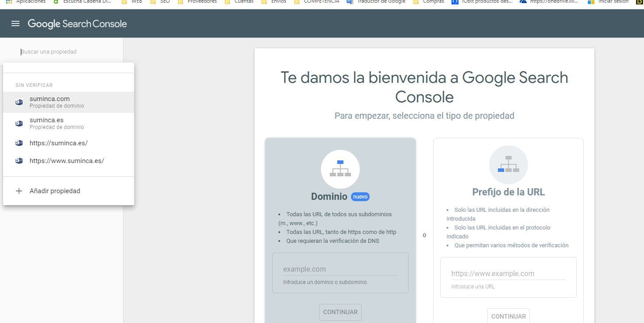Click the 'nuevo' badge next to Dominio
This screenshot has width=644, height=323.
point(360,197)
